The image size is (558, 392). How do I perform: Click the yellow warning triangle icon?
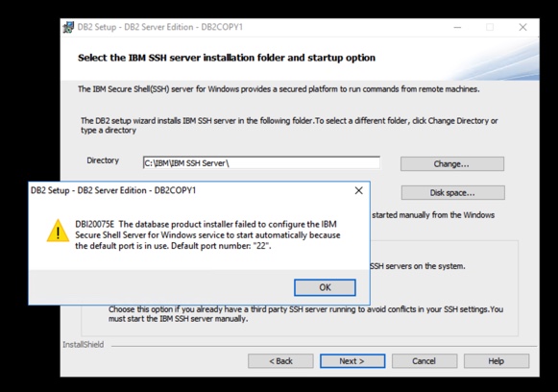[x=58, y=231]
